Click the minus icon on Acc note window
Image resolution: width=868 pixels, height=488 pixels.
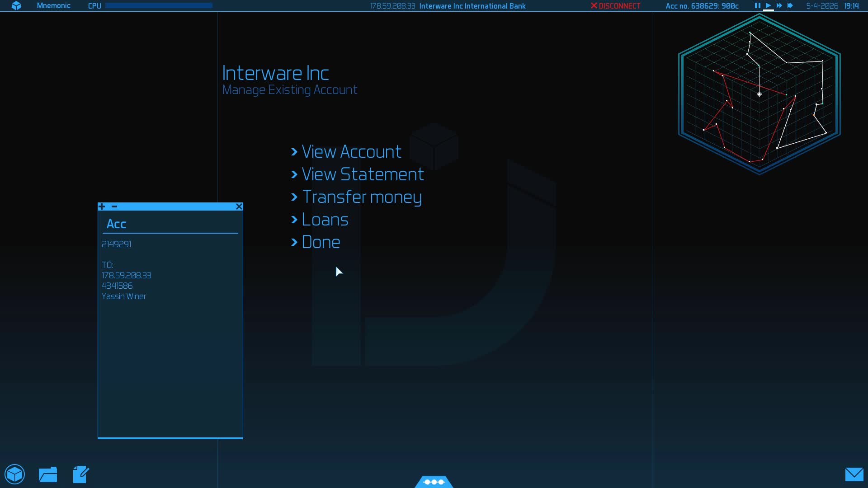pos(114,206)
